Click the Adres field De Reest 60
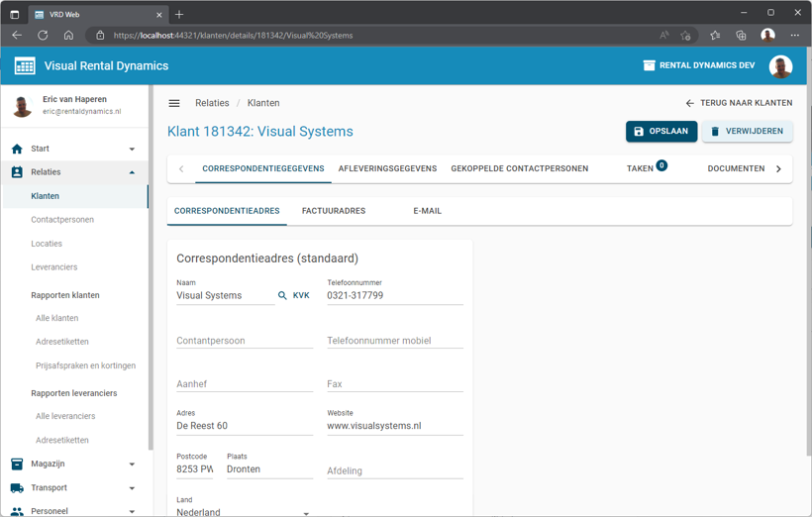Screen dimensions: 812x517 [x=245, y=426]
